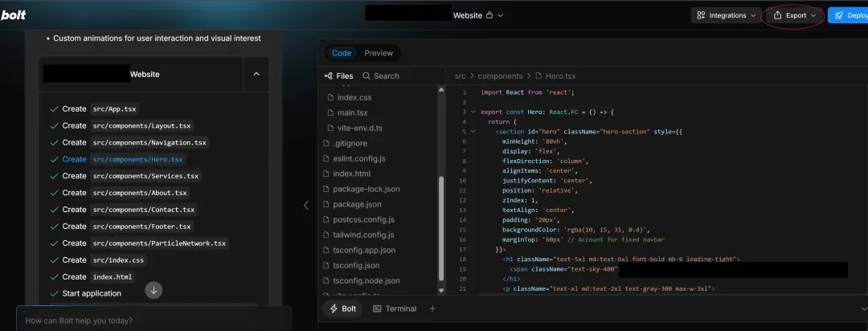Screen dimensions: 868x331
Task: Click line number 14 in code gutter
Action: pyautogui.click(x=463, y=220)
